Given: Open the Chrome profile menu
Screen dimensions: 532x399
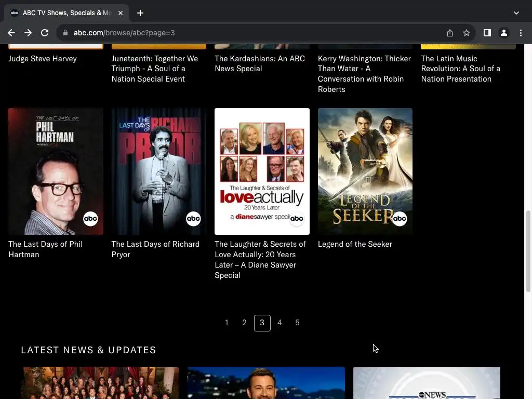Looking at the screenshot, I should point(504,33).
